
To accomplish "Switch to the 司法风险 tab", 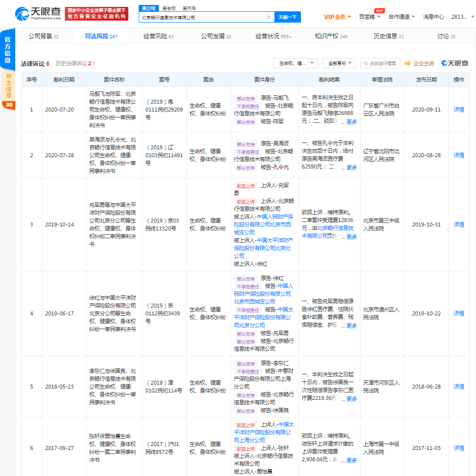I will tap(101, 36).
